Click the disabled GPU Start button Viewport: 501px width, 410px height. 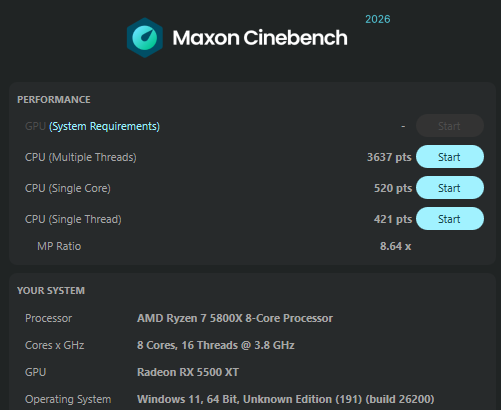(450, 126)
